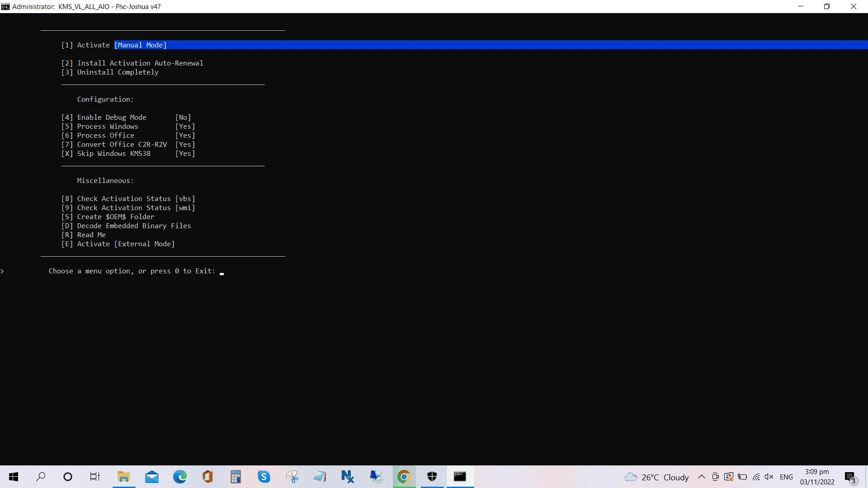Close the KMS_VL_ALL_AIO console window
Viewport: 868px width, 488px height.
[854, 6]
